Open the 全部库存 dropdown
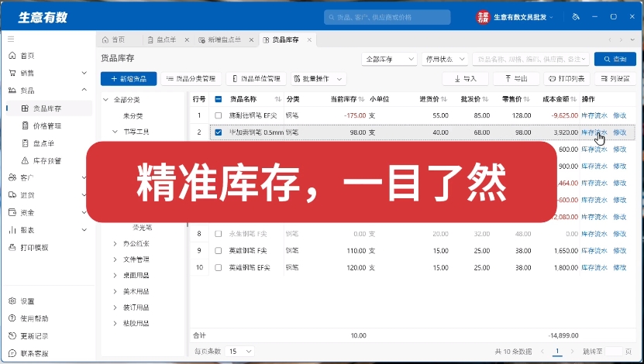644x364 pixels. click(389, 59)
